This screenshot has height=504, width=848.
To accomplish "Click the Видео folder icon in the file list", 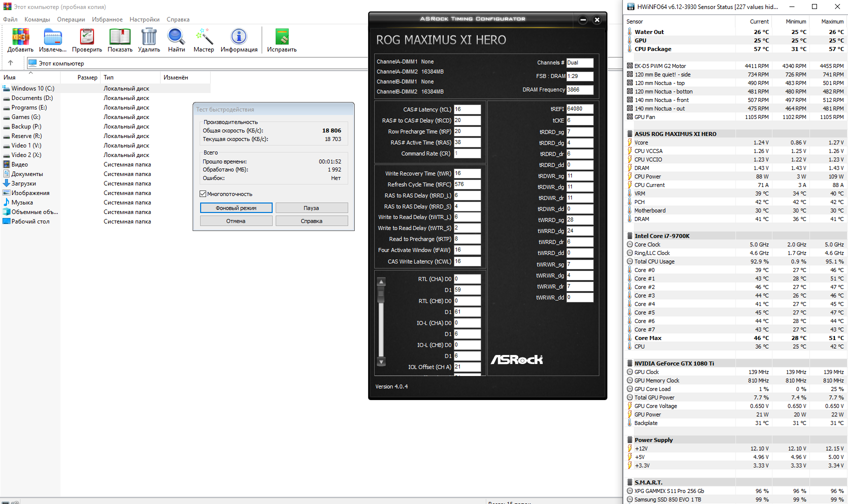I will (x=7, y=164).
